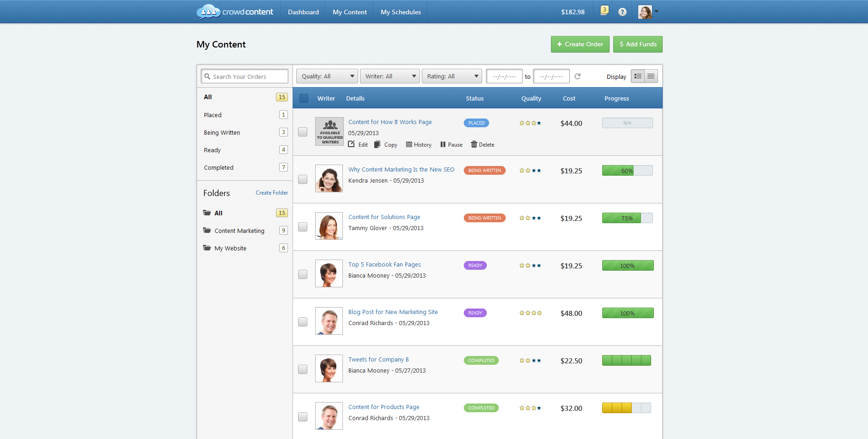
Task: Go to the Dashboard tab
Action: click(303, 12)
